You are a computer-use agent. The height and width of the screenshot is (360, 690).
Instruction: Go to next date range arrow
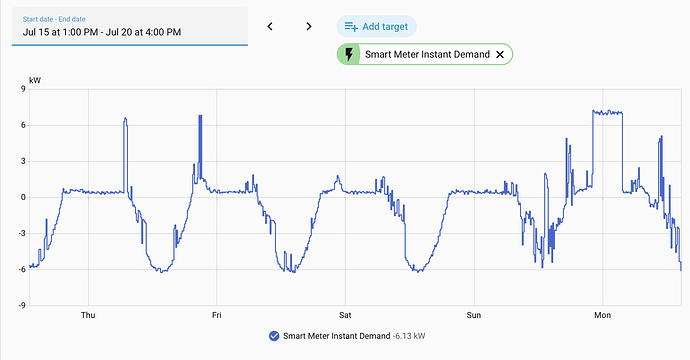(x=309, y=26)
